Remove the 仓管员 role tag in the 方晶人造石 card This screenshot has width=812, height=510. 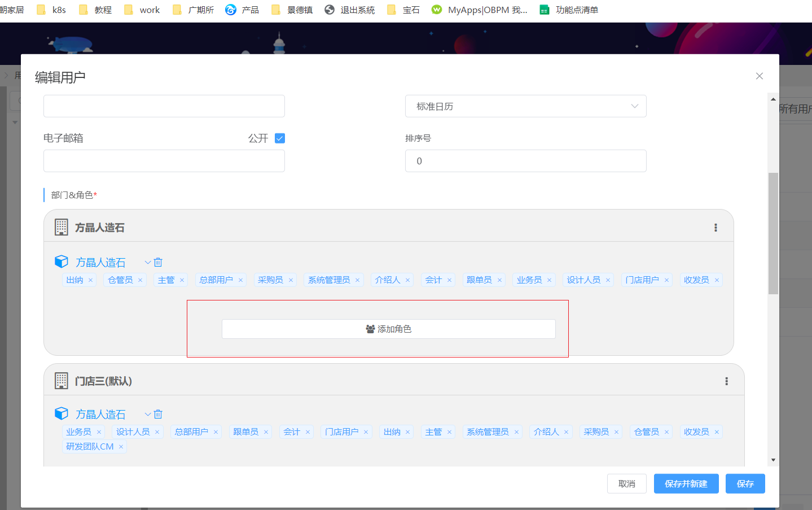click(141, 280)
